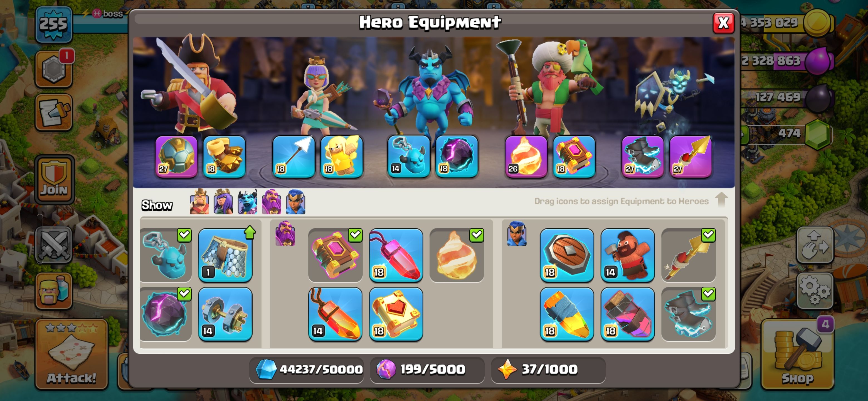This screenshot has width=868, height=401.
Task: Filter equipment by Grand Warden portrait
Action: (272, 202)
